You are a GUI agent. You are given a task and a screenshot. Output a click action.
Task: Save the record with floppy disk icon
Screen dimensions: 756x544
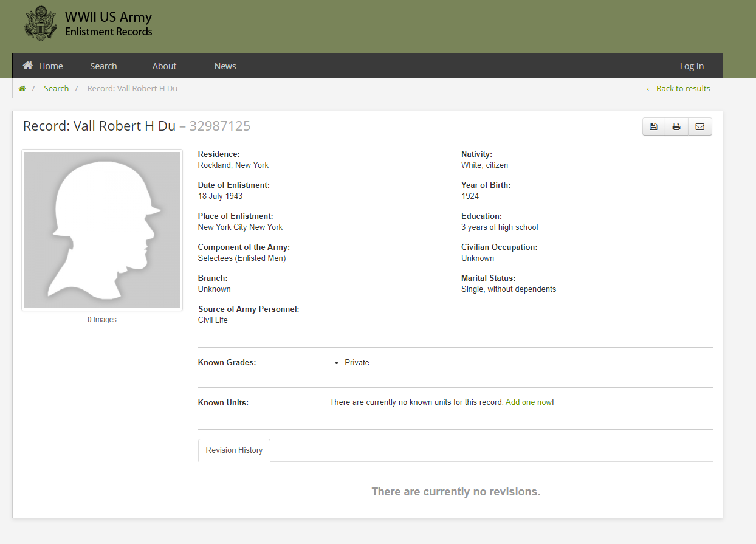point(654,126)
